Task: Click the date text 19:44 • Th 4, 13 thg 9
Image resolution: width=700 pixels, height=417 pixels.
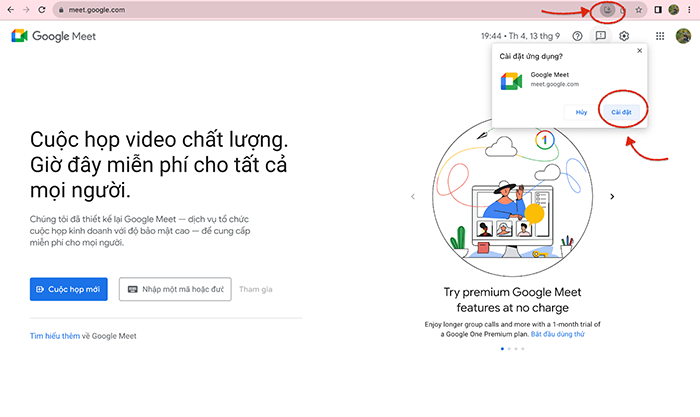Action: (520, 36)
